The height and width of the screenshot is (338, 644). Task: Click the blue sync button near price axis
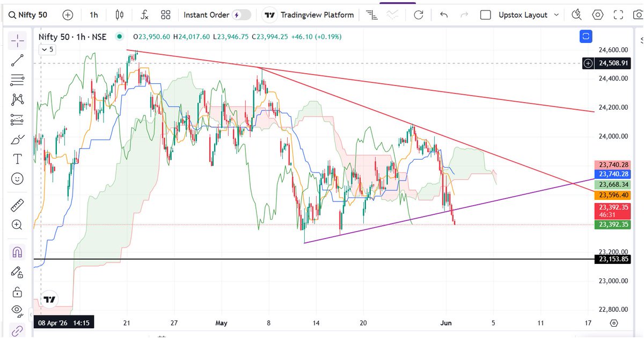(x=586, y=37)
